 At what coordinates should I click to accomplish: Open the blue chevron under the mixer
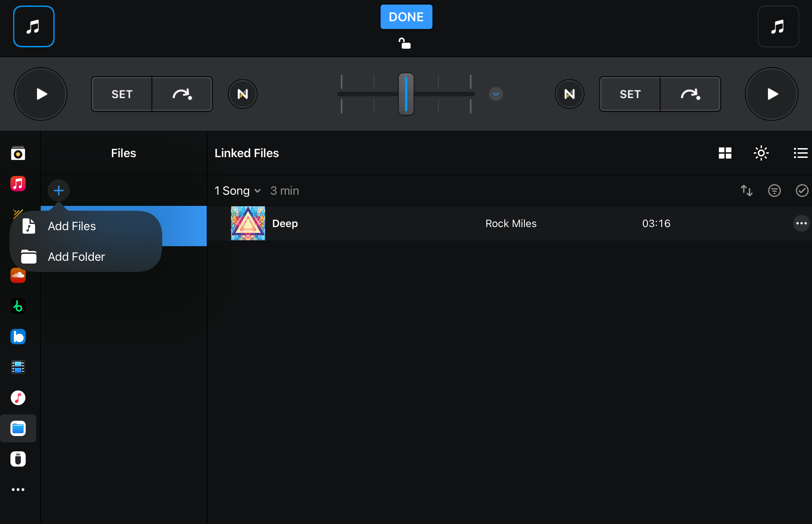coord(496,94)
